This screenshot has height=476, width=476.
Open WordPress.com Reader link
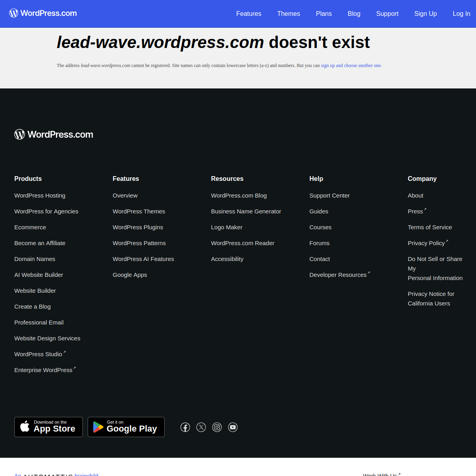[242, 243]
